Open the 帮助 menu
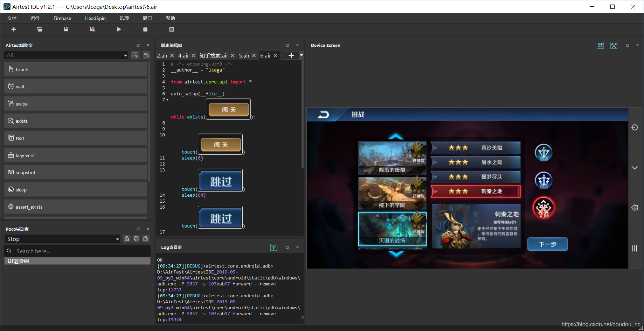This screenshot has height=331, width=644. coord(171,18)
